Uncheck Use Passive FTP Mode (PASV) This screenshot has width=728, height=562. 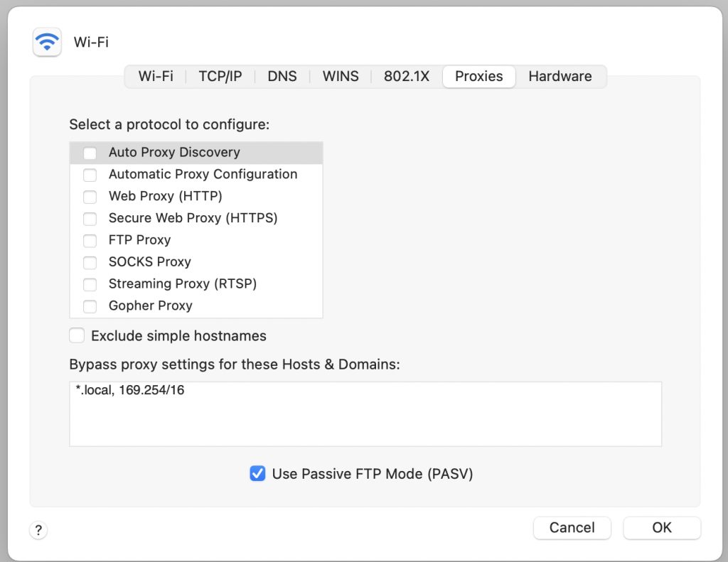[x=257, y=473]
